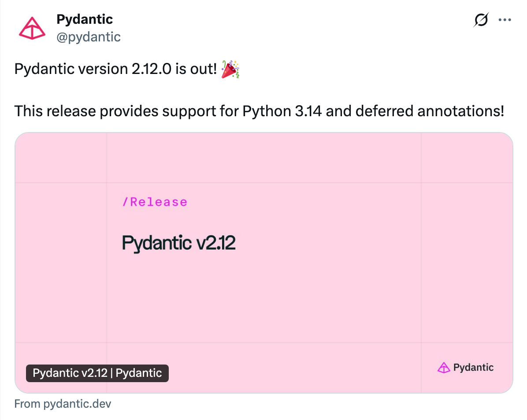The height and width of the screenshot is (420, 527).
Task: Open the three-dot More options menu
Action: tap(505, 20)
